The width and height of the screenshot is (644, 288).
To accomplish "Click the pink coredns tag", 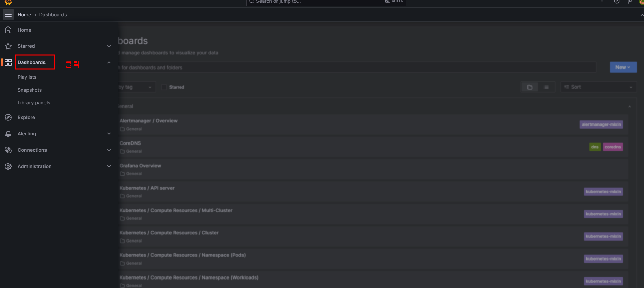I will 613,147.
